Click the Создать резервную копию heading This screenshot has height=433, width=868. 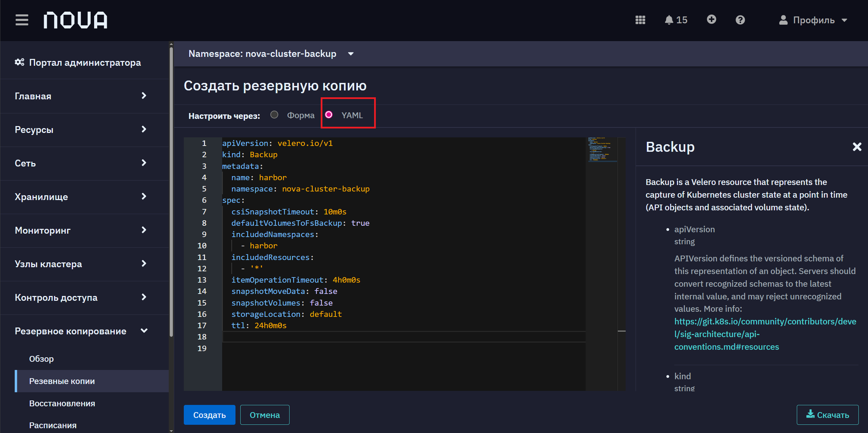coord(275,86)
